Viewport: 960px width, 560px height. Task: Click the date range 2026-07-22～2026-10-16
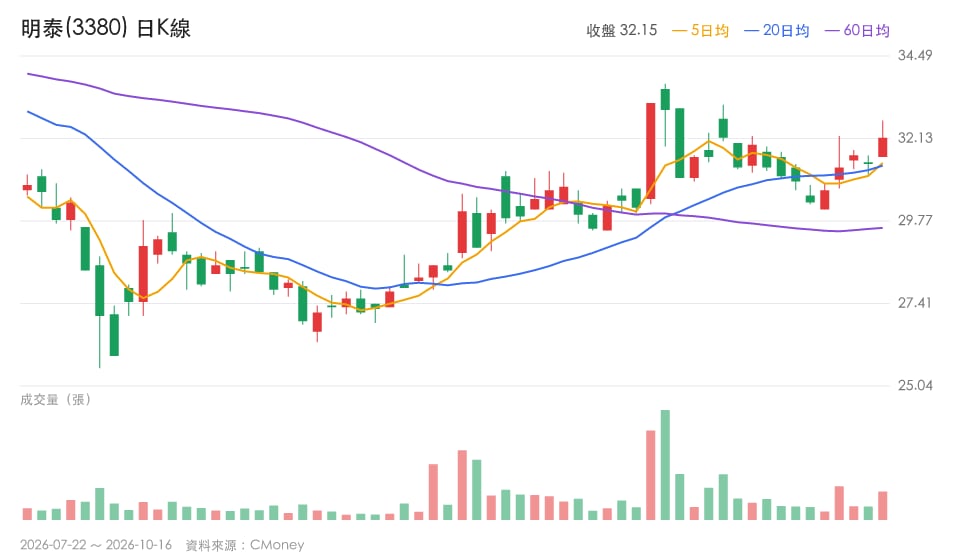pyautogui.click(x=96, y=545)
